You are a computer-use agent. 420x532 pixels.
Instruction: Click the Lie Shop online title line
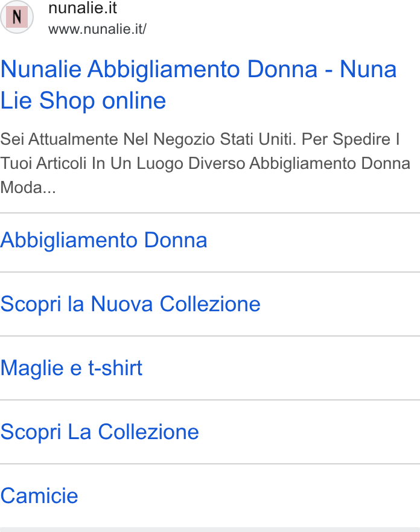click(x=83, y=101)
